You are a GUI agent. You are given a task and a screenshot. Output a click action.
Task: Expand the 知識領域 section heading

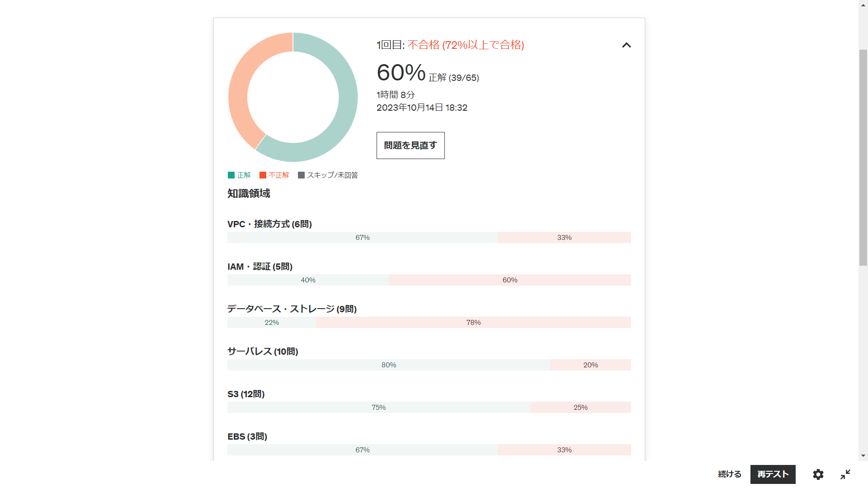coord(248,193)
